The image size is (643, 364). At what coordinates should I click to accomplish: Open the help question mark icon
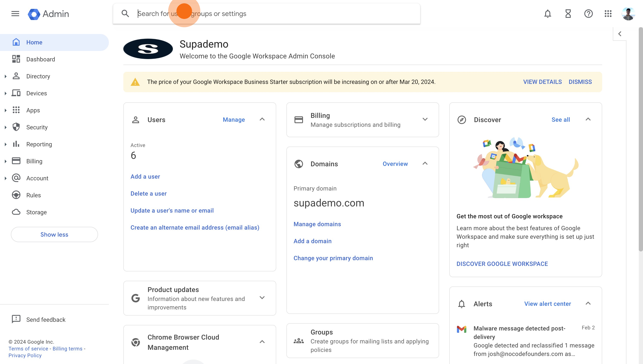588,14
